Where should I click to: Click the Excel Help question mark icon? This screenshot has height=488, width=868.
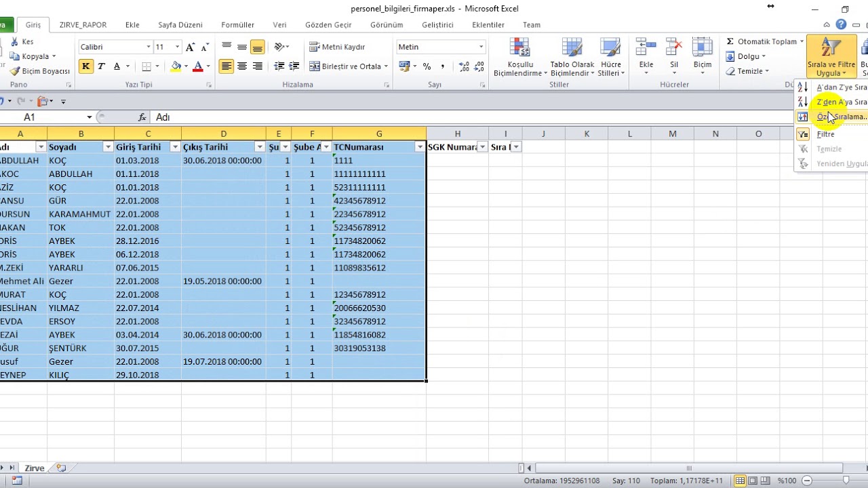pyautogui.click(x=841, y=25)
